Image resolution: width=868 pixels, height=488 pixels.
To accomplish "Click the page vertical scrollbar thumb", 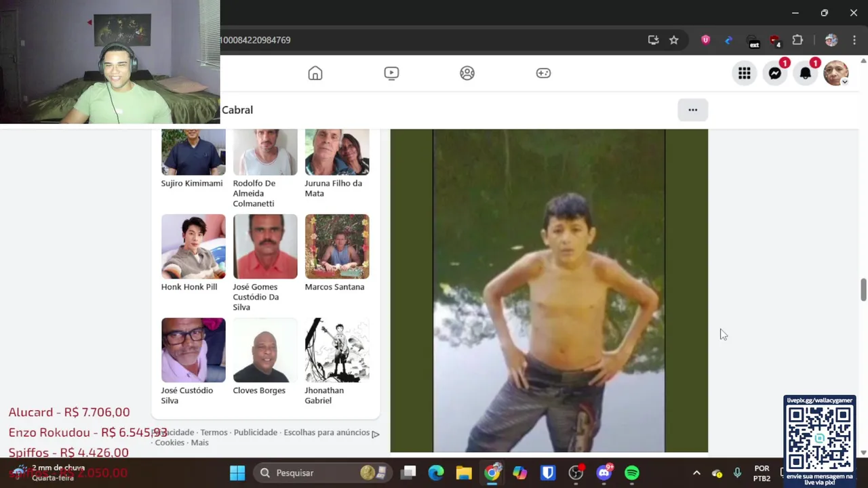I will [863, 290].
